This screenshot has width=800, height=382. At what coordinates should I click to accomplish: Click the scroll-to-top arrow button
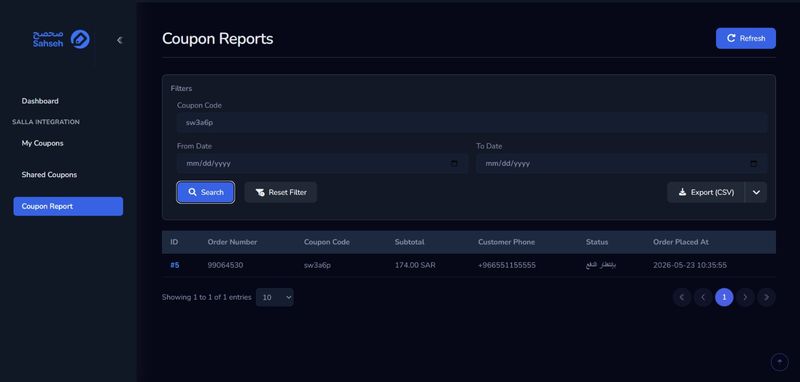point(779,362)
